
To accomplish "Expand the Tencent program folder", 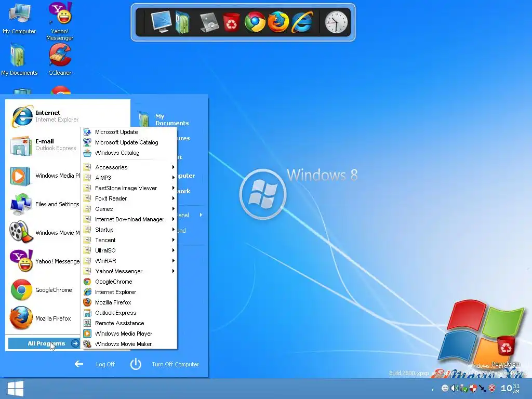I will click(129, 240).
